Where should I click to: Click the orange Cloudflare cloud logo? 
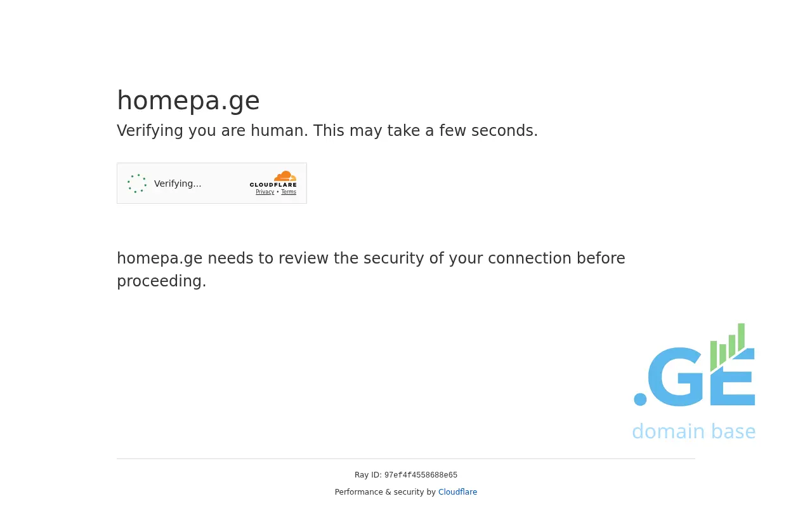point(285,176)
